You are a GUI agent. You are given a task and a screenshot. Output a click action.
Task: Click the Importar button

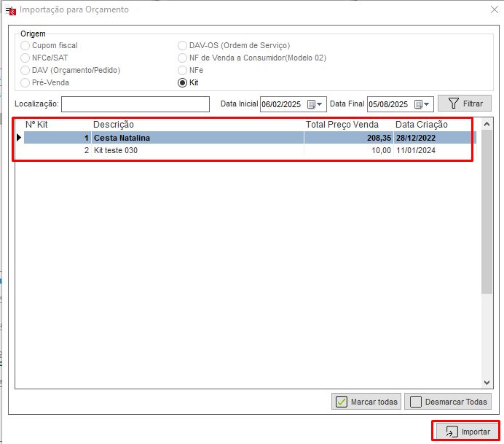(466, 432)
